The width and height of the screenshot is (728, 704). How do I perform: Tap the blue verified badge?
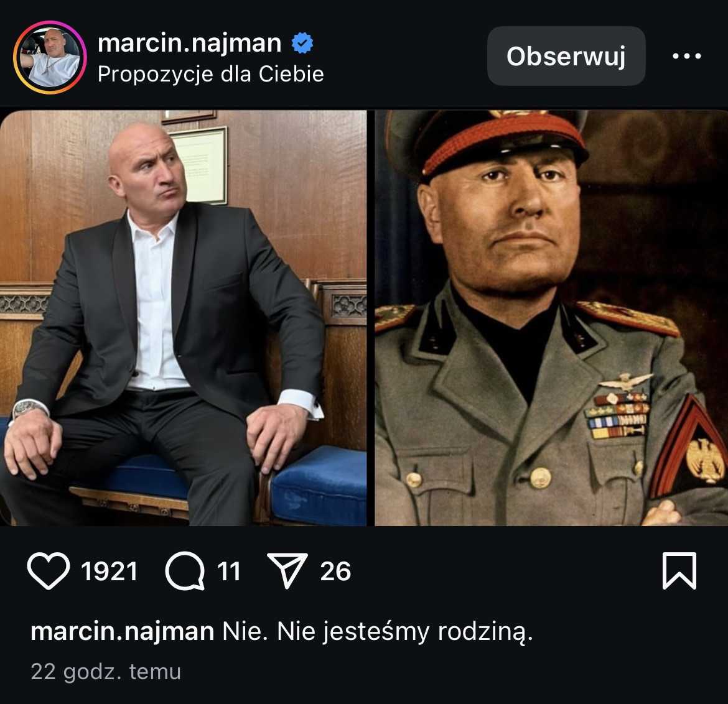pos(302,44)
